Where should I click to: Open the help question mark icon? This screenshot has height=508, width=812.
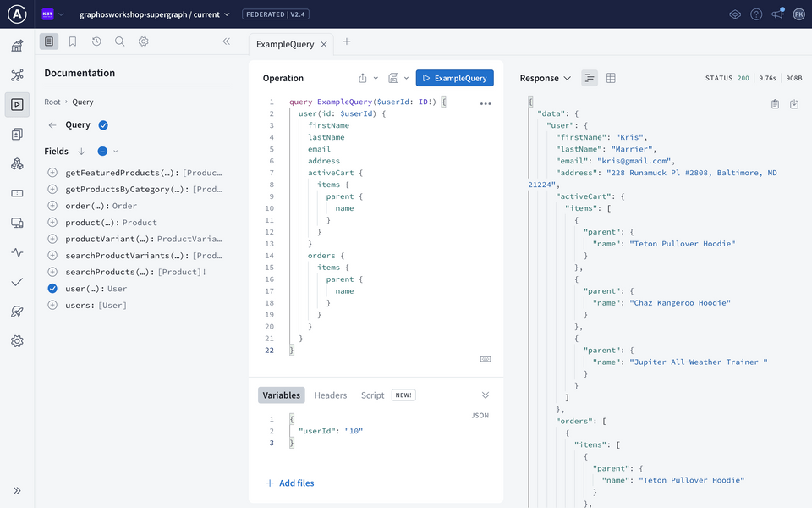(x=756, y=14)
